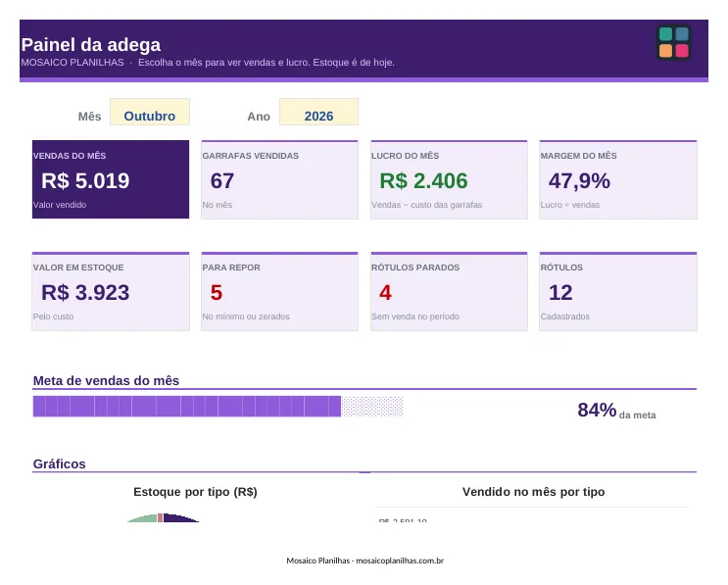
Task: Click the Mês field label
Action: tap(89, 117)
